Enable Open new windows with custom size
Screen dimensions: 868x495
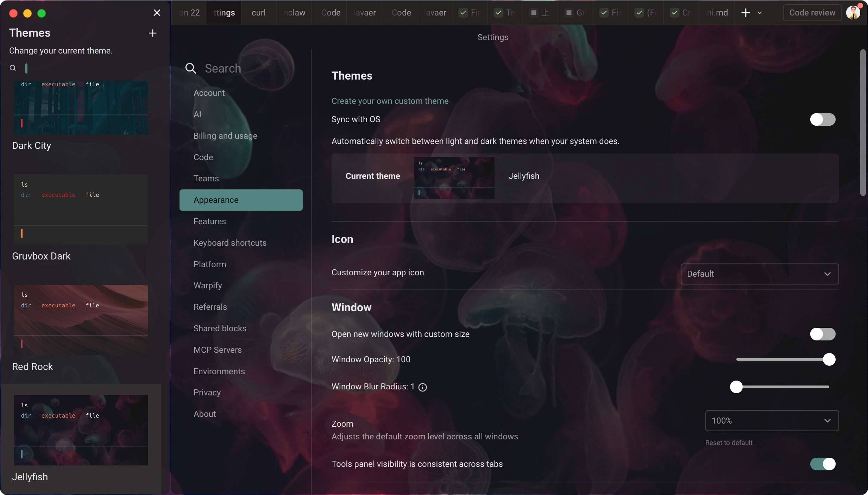822,334
